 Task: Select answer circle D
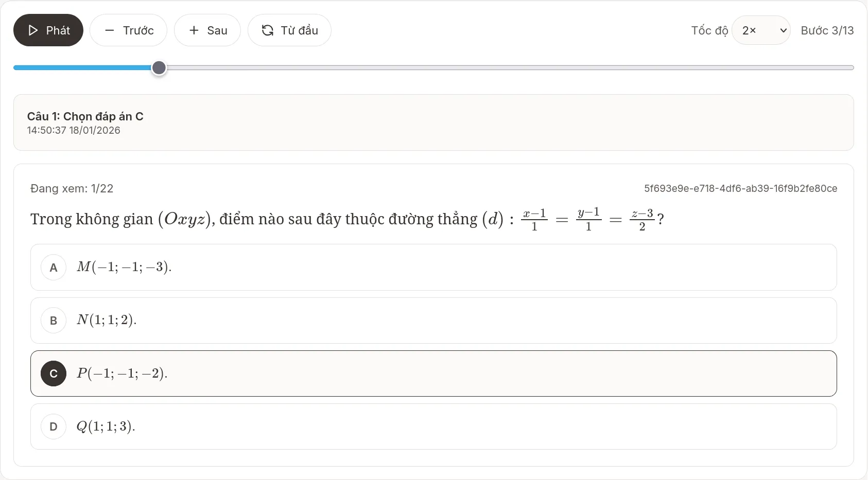54,426
